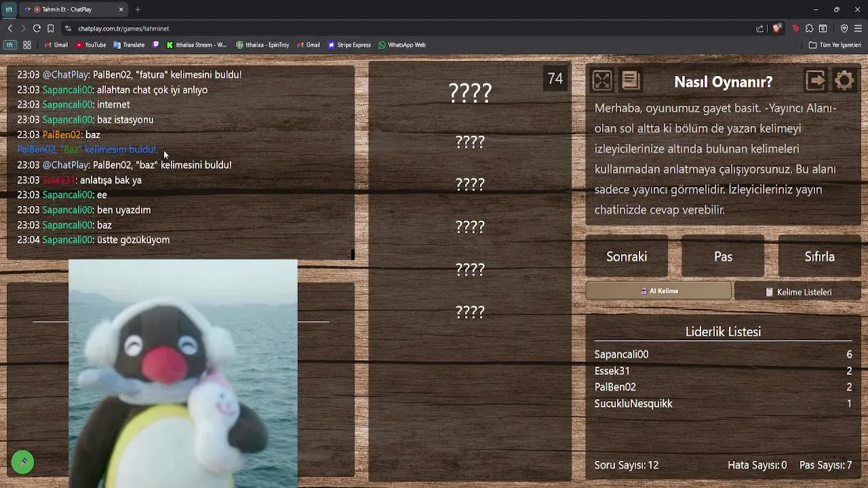This screenshot has height=488, width=868.
Task: Open the WhatsApp Web bookmark
Action: click(402, 45)
